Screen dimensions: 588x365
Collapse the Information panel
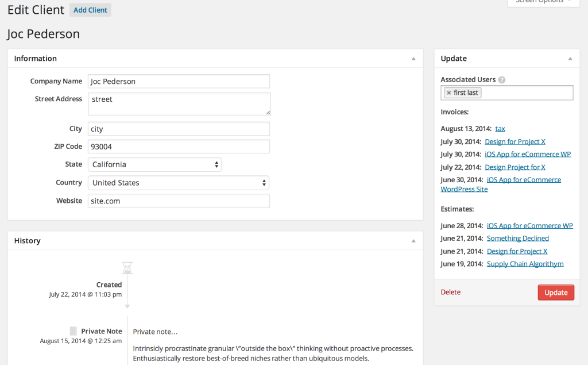tap(413, 58)
